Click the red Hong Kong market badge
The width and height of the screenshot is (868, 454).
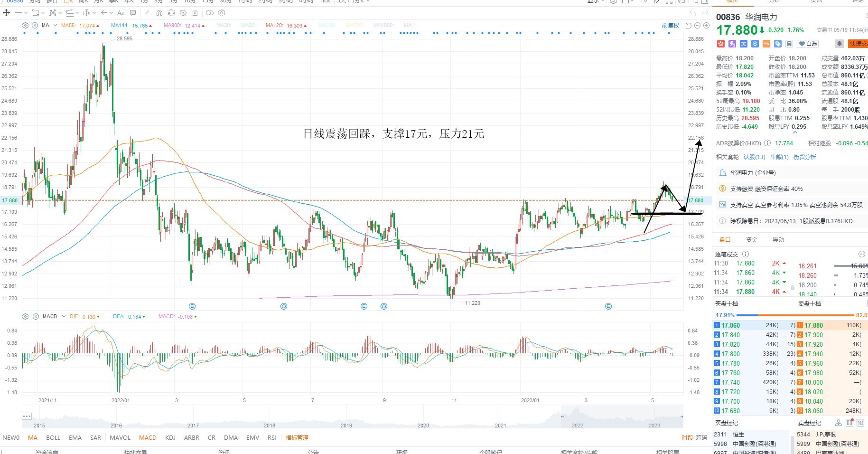720,44
